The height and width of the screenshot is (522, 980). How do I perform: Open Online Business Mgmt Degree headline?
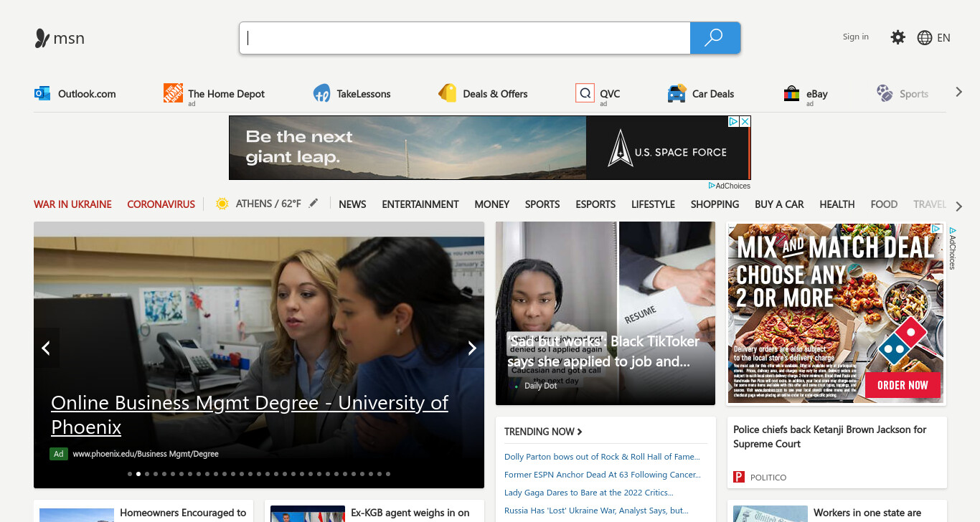250,414
